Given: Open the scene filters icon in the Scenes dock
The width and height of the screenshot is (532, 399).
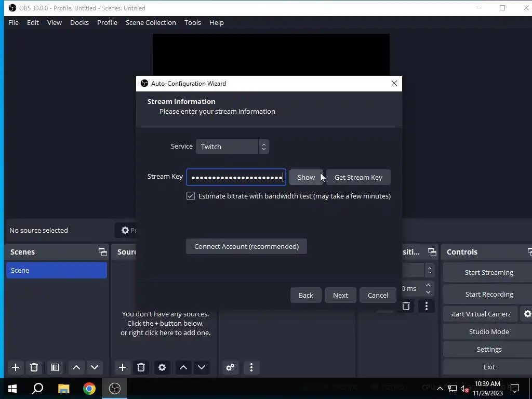Looking at the screenshot, I should pyautogui.click(x=55, y=367).
